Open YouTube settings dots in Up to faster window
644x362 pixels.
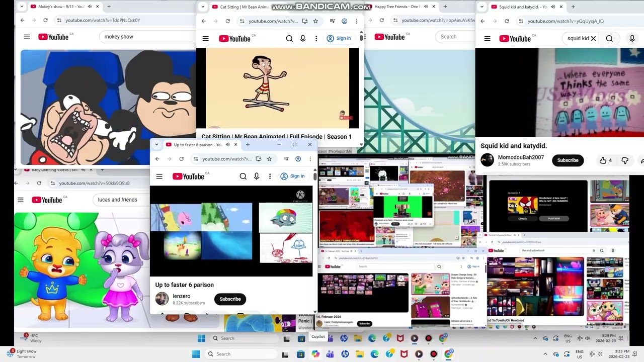point(270,176)
